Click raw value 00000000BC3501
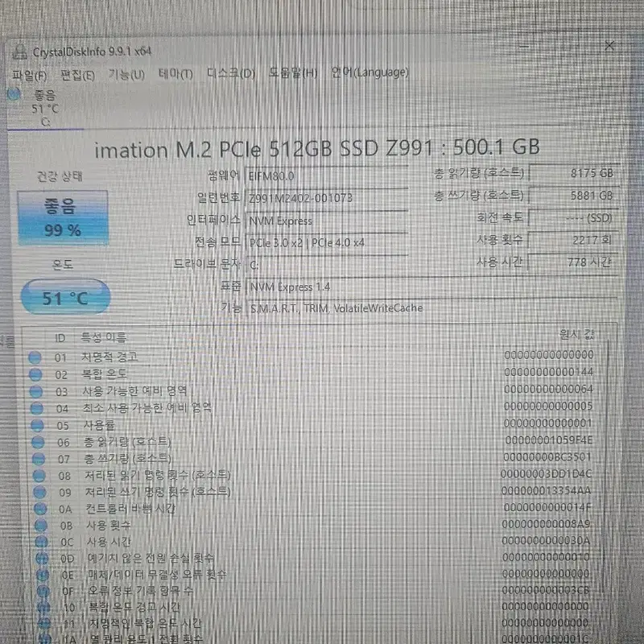This screenshot has height=644, width=644. click(x=547, y=457)
